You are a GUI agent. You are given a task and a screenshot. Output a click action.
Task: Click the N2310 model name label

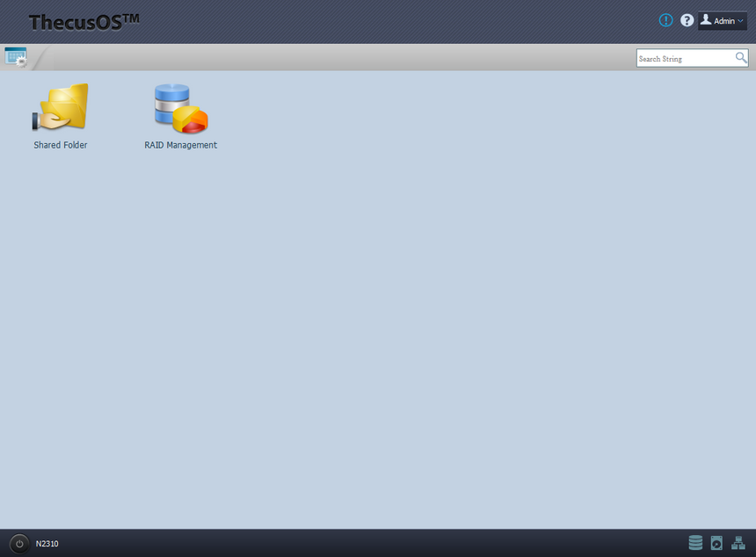coord(47,544)
